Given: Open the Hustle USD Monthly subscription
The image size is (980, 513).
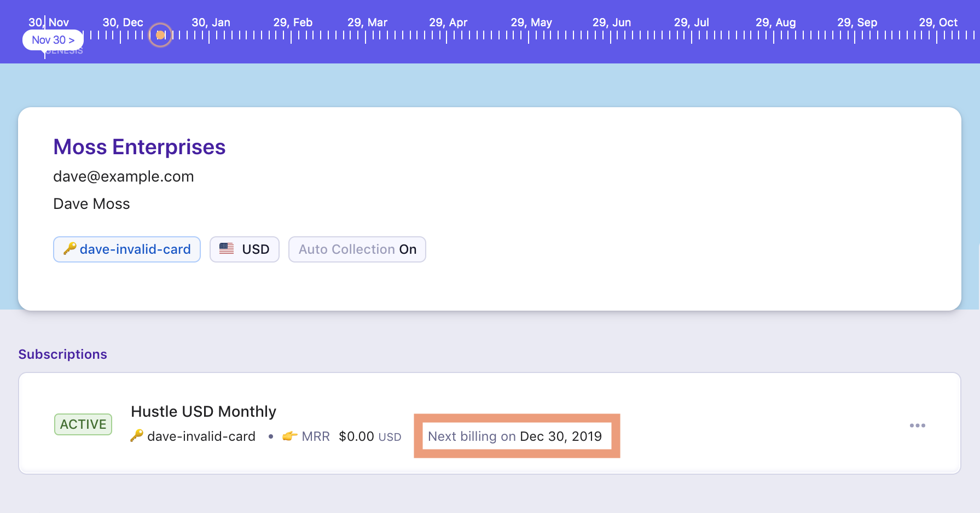Looking at the screenshot, I should (x=204, y=411).
